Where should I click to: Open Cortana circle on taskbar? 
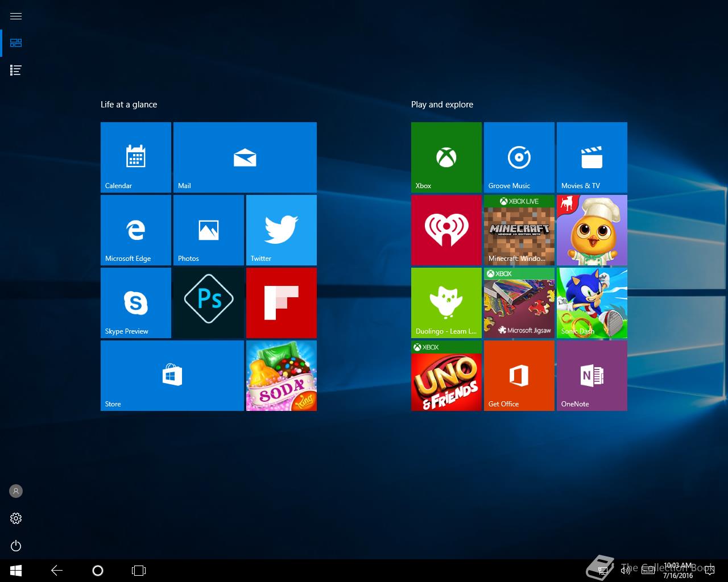tap(98, 571)
